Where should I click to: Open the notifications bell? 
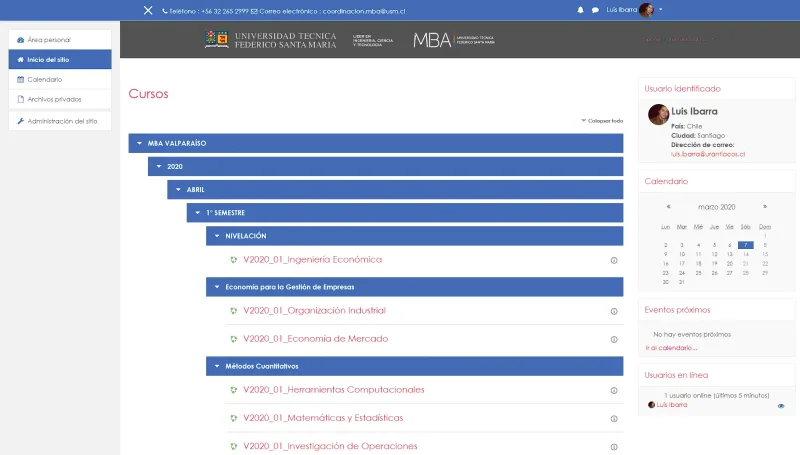tap(580, 10)
